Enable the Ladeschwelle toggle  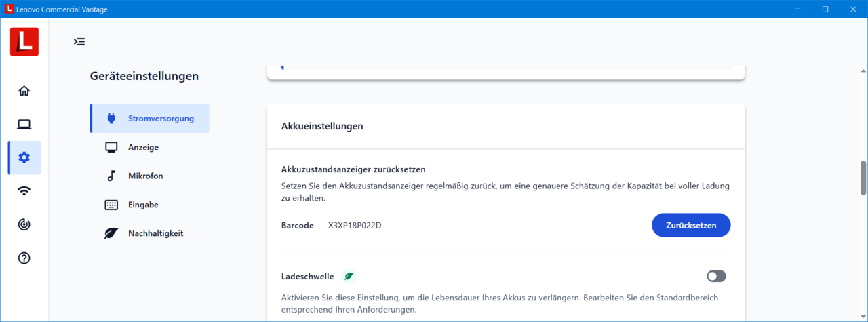[716, 276]
